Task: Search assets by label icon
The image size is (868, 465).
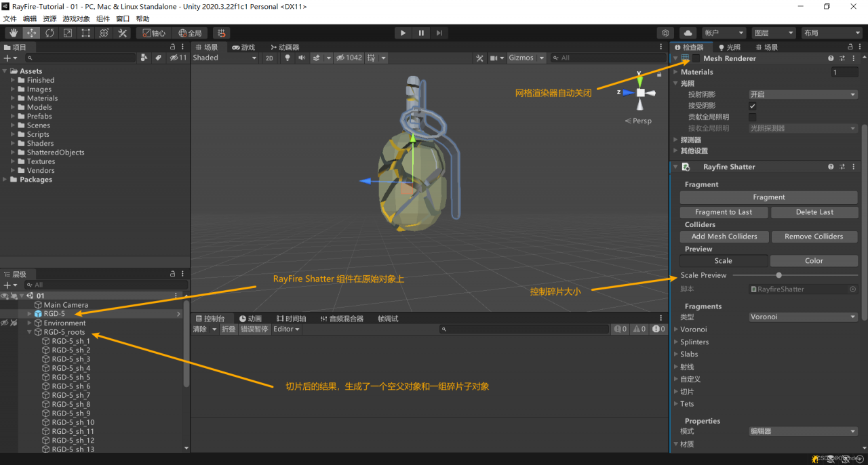Action: 158,58
